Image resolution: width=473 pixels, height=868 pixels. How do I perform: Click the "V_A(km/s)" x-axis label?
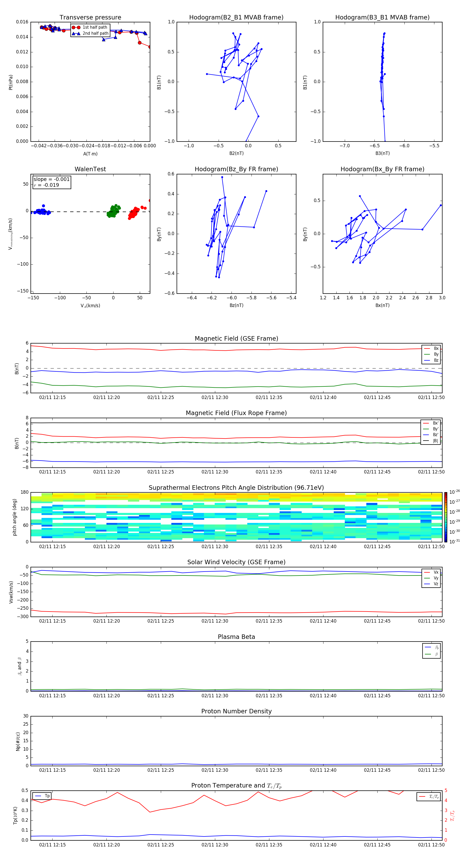pos(90,306)
